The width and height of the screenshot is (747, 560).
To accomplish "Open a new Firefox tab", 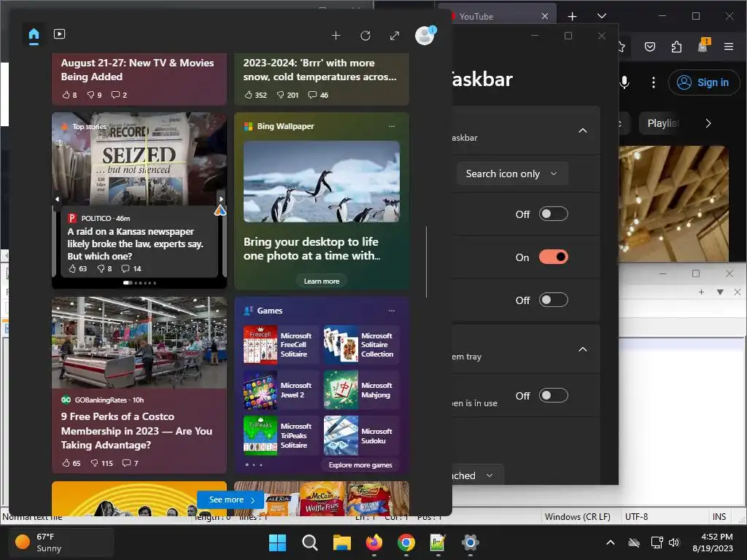I will [572, 16].
